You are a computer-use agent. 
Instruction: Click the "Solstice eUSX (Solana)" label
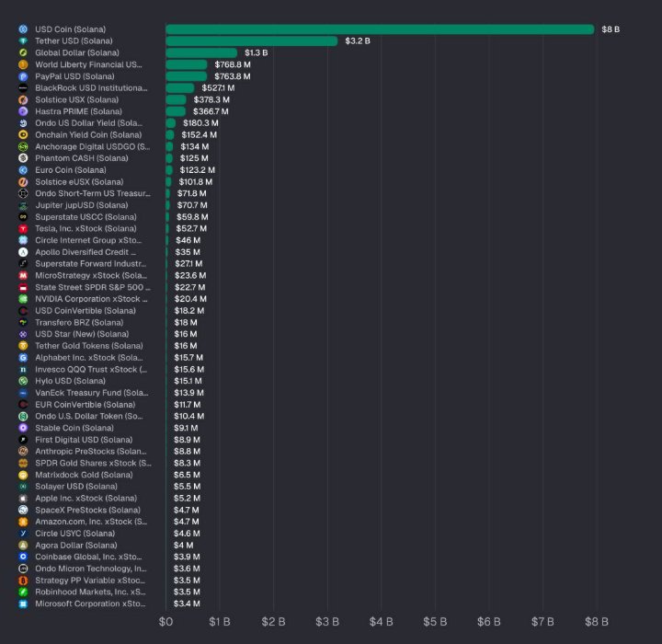pyautogui.click(x=79, y=182)
